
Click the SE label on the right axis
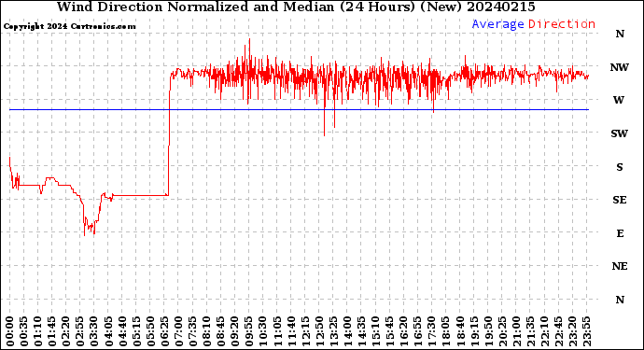tap(620, 200)
